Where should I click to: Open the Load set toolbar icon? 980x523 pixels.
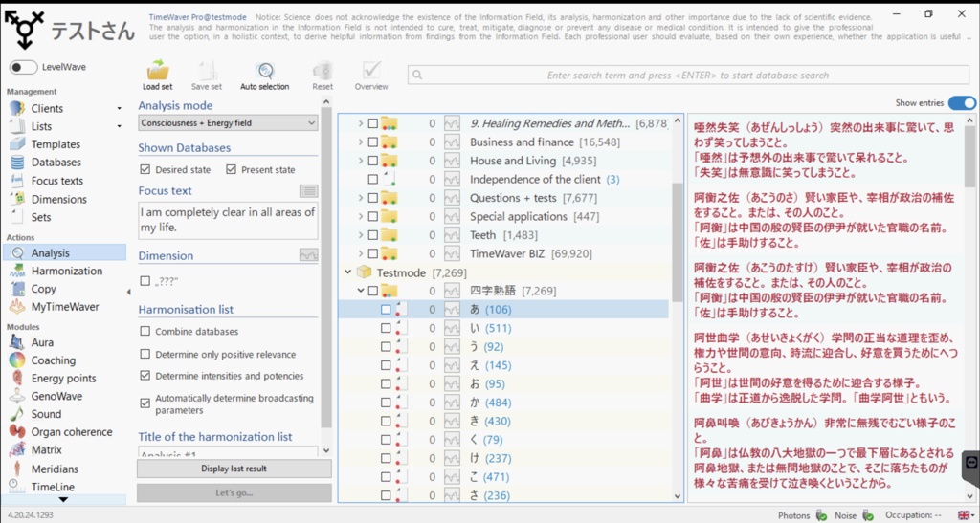point(158,75)
